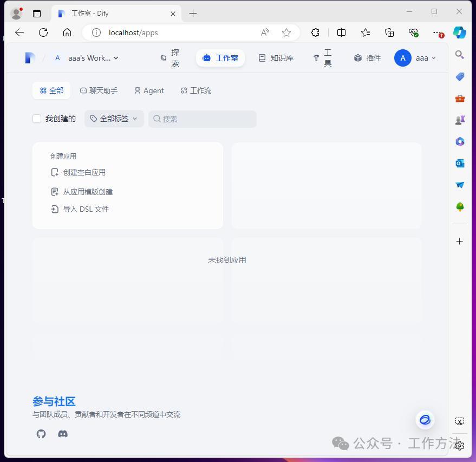Click the blue A user avatar

(402, 57)
